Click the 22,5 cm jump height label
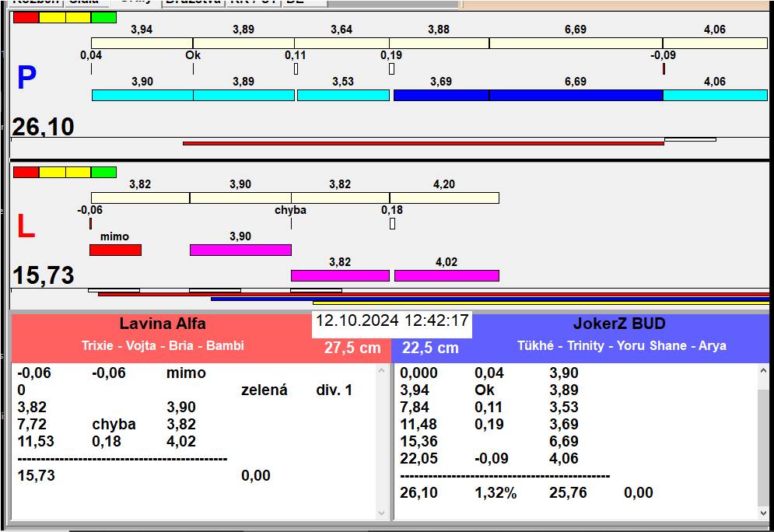774x532 pixels. click(x=430, y=348)
